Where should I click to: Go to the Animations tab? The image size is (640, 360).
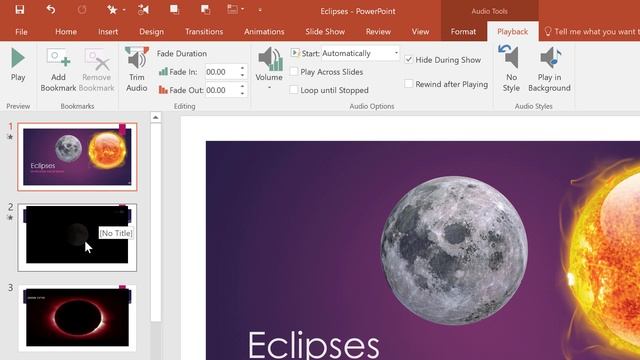point(264,31)
